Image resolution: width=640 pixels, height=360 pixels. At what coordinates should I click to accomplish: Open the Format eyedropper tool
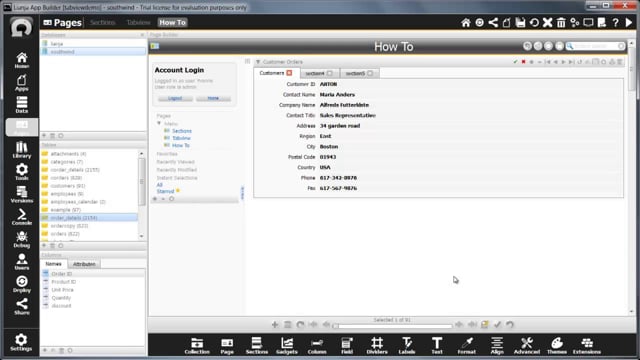pyautogui.click(x=467, y=346)
